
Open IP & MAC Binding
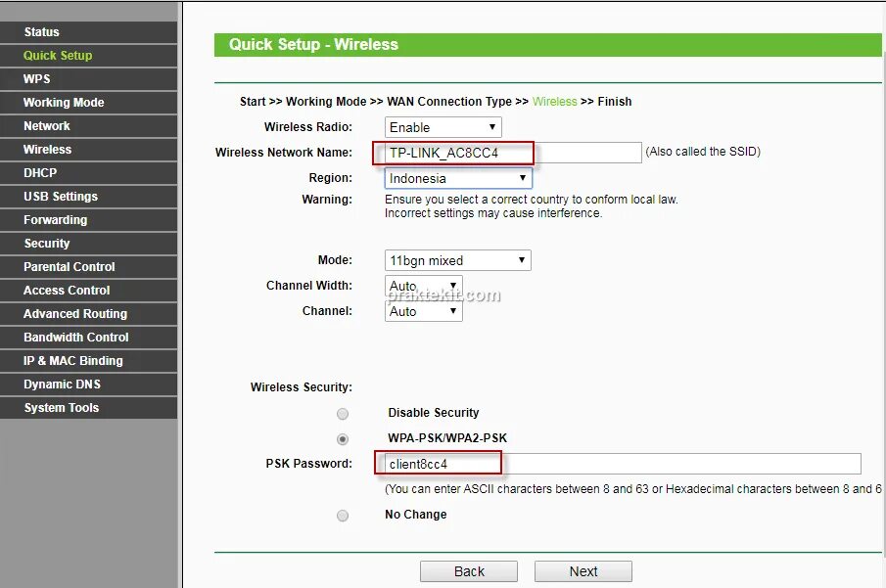[x=88, y=360]
